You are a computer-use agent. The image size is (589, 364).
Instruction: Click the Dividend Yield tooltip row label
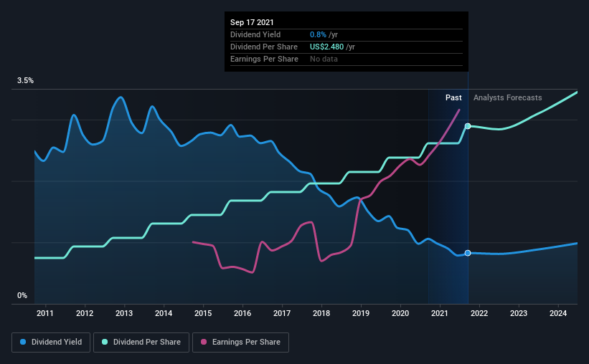pyautogui.click(x=255, y=34)
